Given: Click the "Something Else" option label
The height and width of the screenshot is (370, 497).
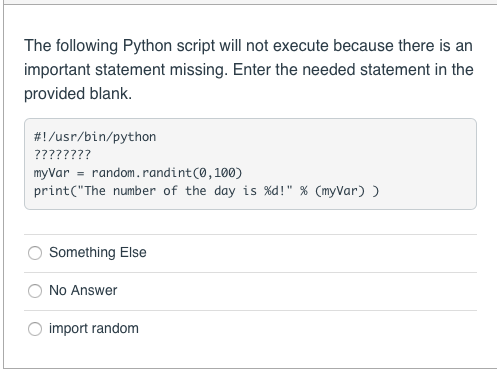Looking at the screenshot, I should [x=98, y=252].
